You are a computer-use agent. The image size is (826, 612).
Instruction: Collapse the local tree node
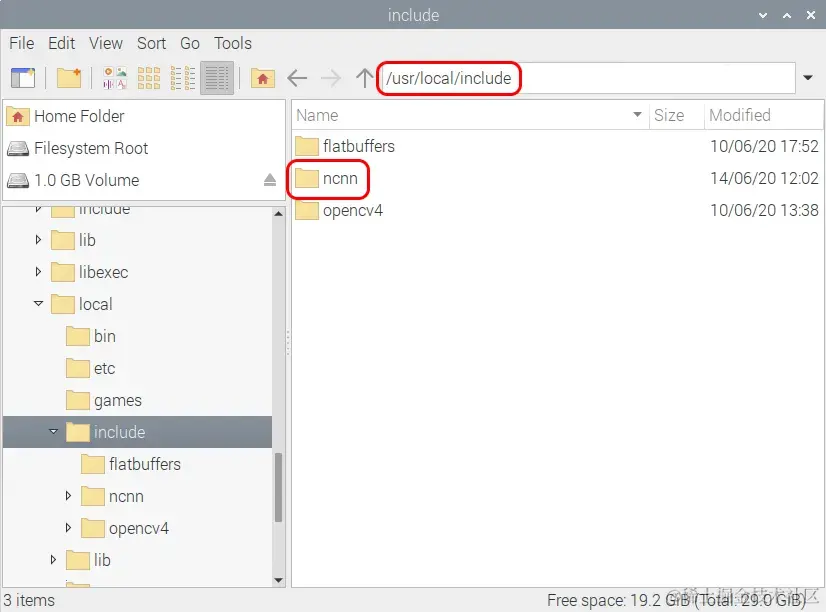click(38, 304)
